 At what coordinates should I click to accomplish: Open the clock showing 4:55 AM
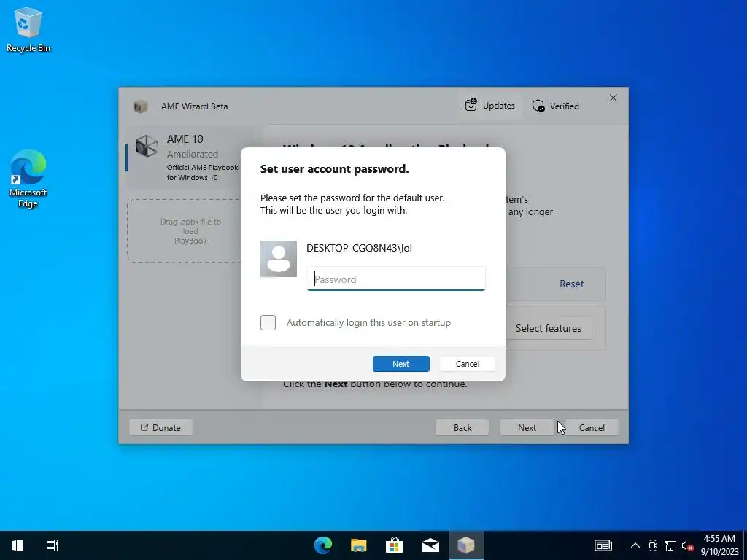719,545
